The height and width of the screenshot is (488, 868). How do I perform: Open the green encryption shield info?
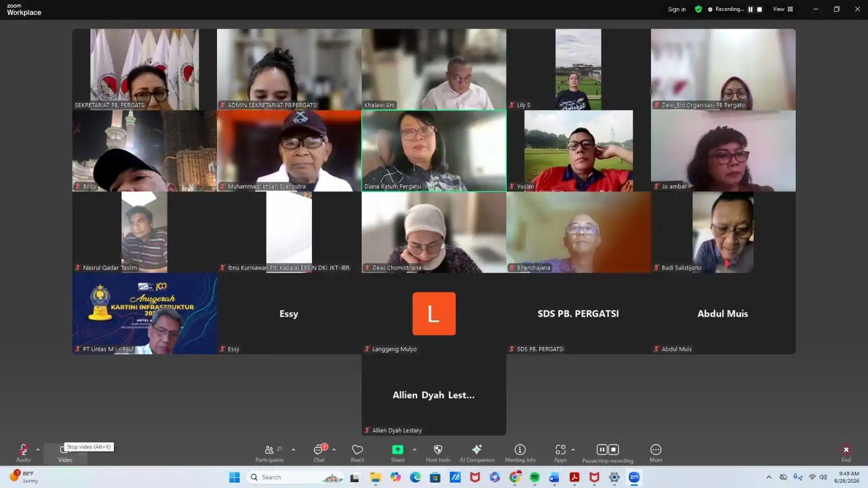click(698, 9)
